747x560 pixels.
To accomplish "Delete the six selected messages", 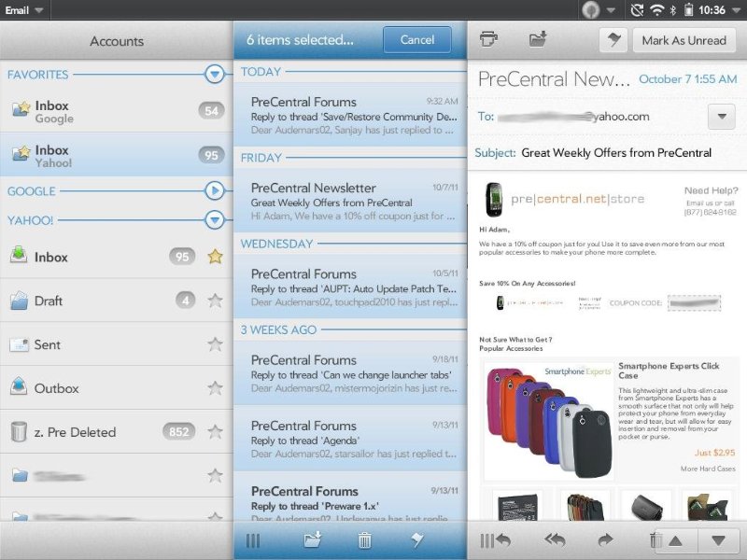I will 364,540.
